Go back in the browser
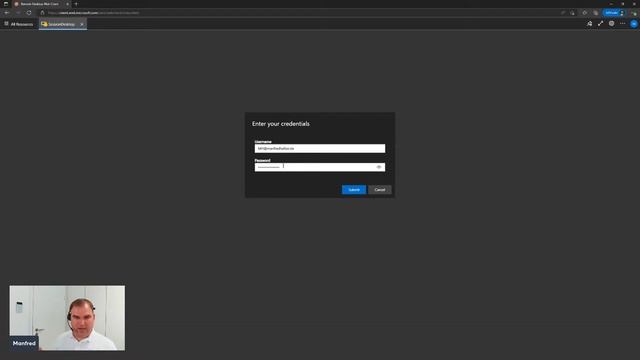Screen dimensions: 640x360 point(7,13)
